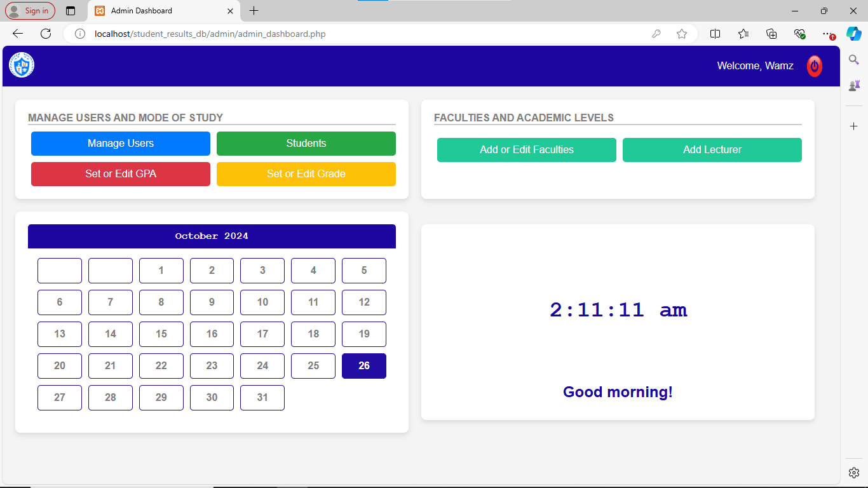Add page to favorites with star icon
Viewport: 868px width, 488px height.
coord(682,34)
